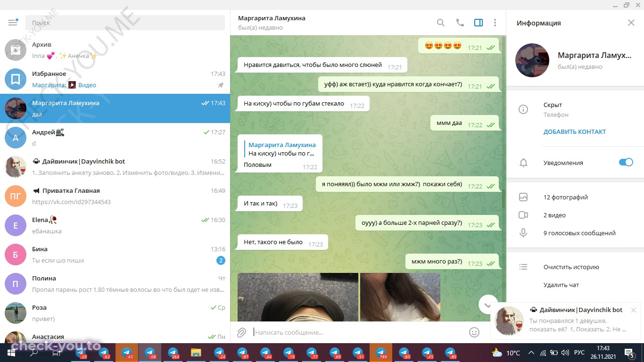
Task: Open the Архив folder row
Action: [x=115, y=50]
